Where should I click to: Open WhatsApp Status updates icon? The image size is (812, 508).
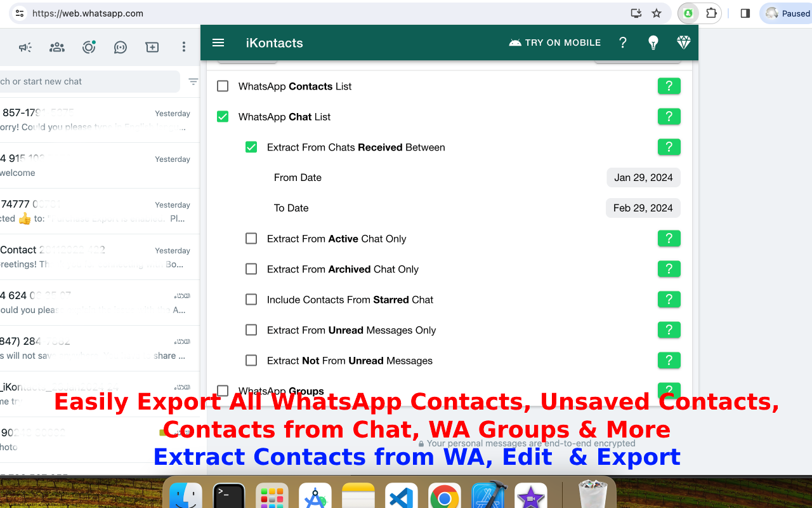click(88, 47)
